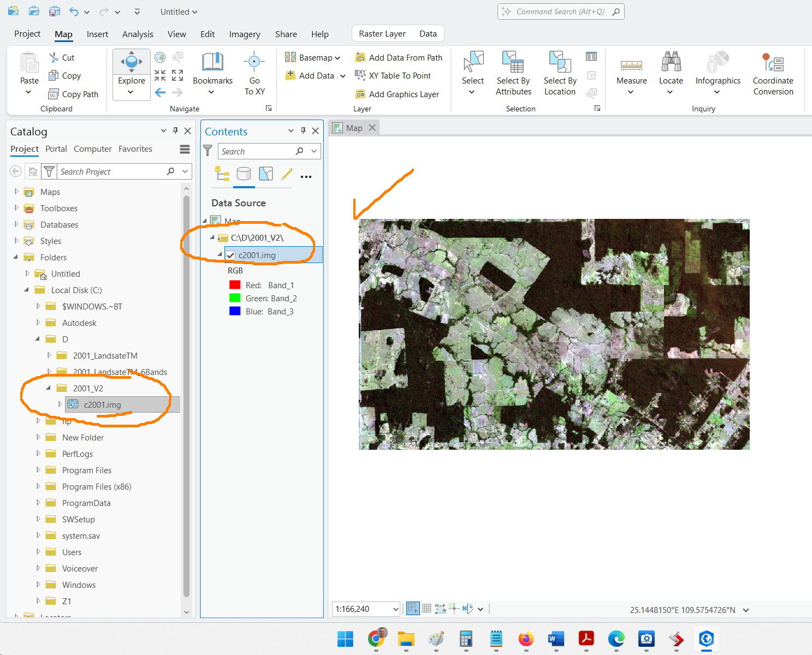The width and height of the screenshot is (812, 655).
Task: Collapse the 2001_V2 folder in Catalog
Action: click(x=49, y=388)
